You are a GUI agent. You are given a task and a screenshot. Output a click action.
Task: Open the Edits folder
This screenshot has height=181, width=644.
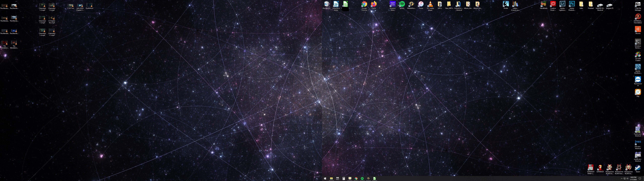point(581,5)
